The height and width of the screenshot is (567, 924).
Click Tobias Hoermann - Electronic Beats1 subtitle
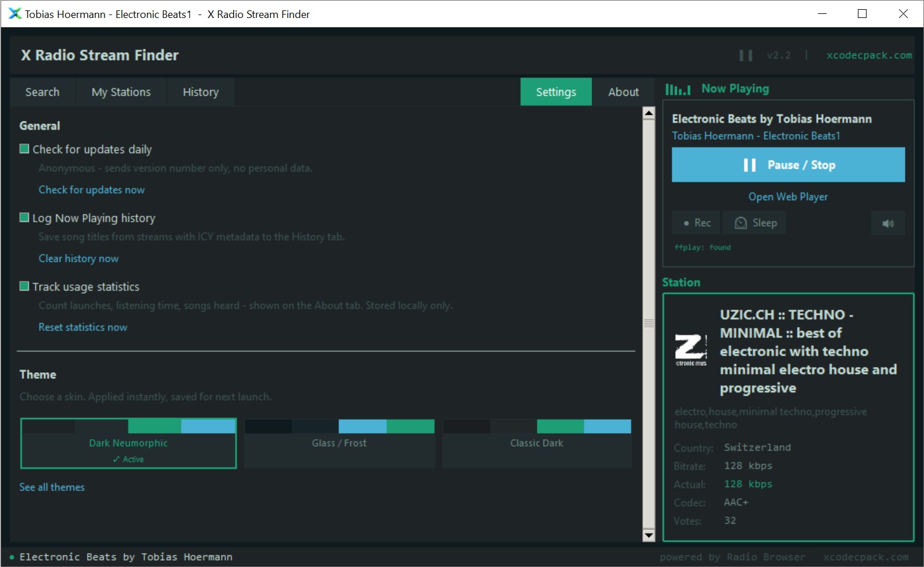pos(756,136)
